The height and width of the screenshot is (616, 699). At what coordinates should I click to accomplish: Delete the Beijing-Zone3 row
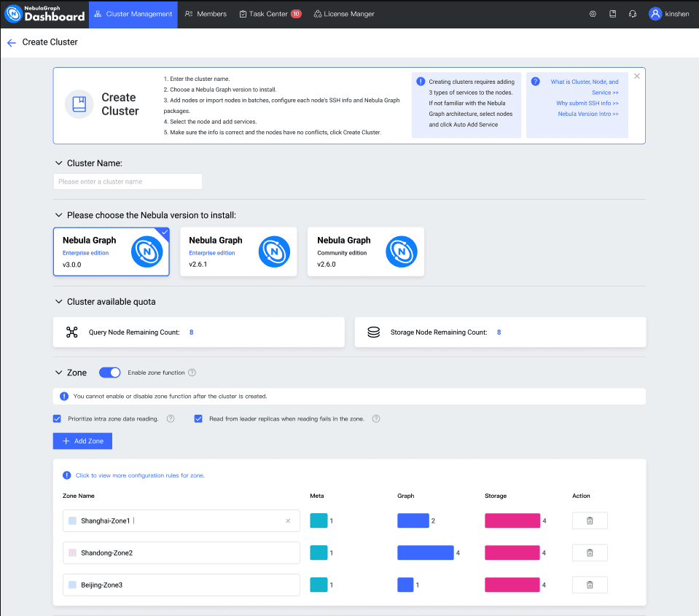coord(590,585)
